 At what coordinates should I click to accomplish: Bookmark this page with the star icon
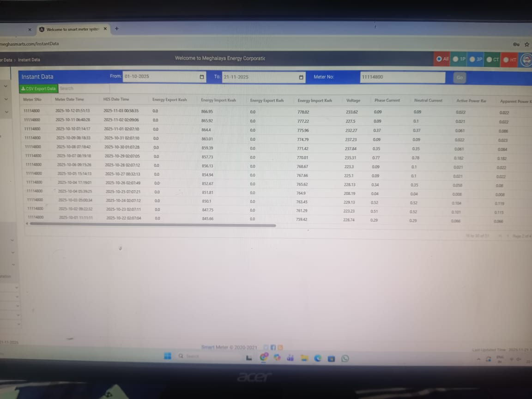click(x=527, y=44)
